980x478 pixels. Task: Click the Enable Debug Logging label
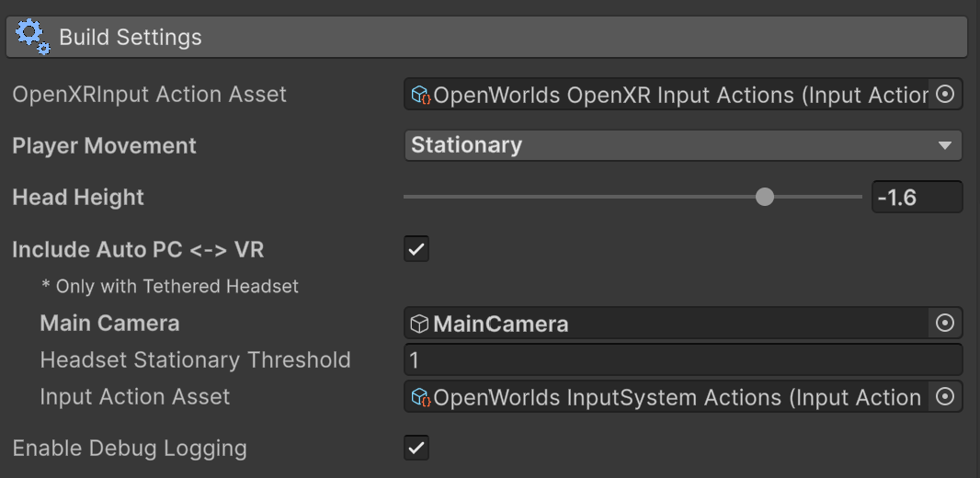(x=130, y=448)
